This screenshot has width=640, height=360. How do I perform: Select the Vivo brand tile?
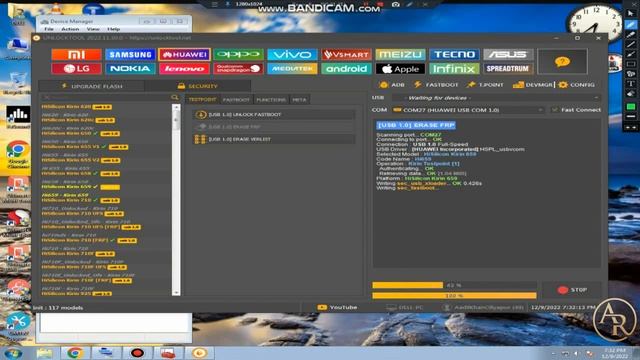pos(292,54)
